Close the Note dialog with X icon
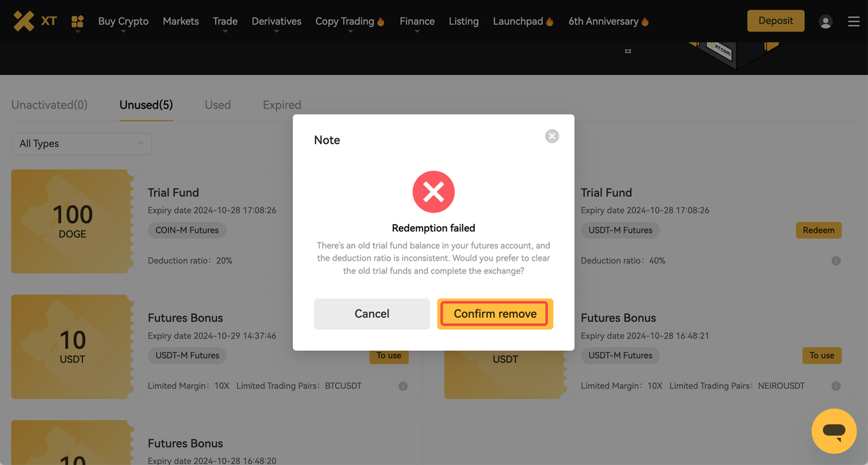Image resolution: width=868 pixels, height=465 pixels. coord(552,136)
